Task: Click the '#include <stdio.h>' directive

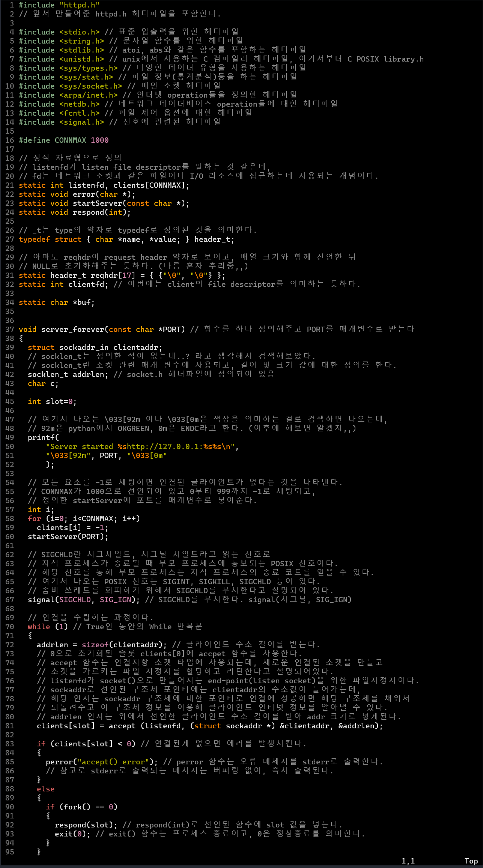Action: click(59, 32)
